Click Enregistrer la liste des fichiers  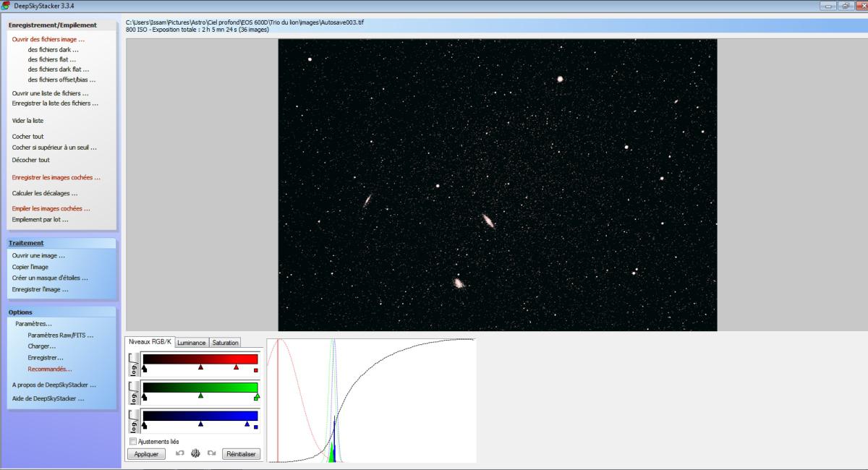pyautogui.click(x=56, y=103)
